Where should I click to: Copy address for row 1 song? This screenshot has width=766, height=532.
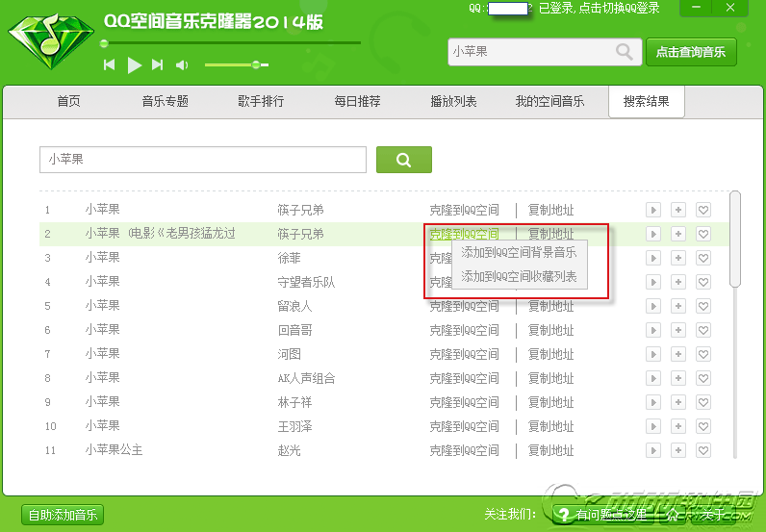click(x=551, y=210)
